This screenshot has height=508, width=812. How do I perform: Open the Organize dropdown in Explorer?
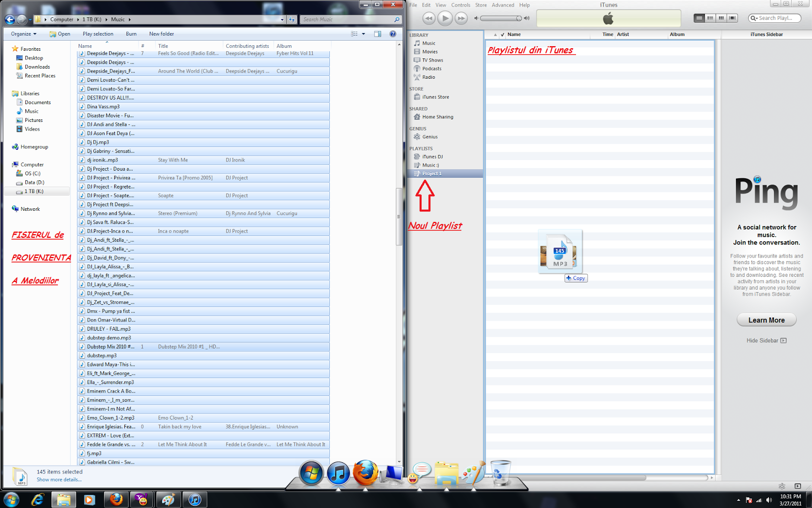tap(23, 34)
